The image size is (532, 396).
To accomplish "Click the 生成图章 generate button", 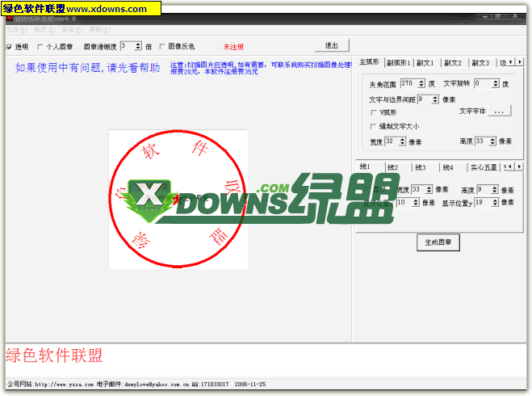I will (x=438, y=242).
